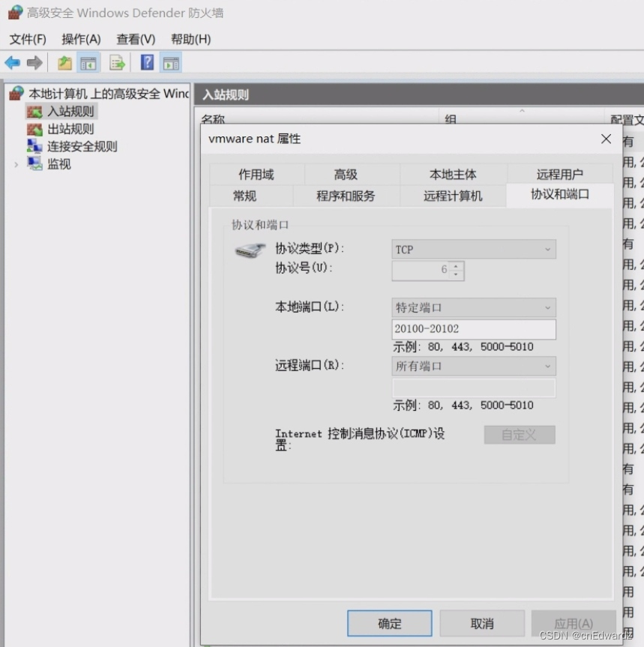
Task: Click the 入站规则 tree icon
Action: (x=34, y=112)
